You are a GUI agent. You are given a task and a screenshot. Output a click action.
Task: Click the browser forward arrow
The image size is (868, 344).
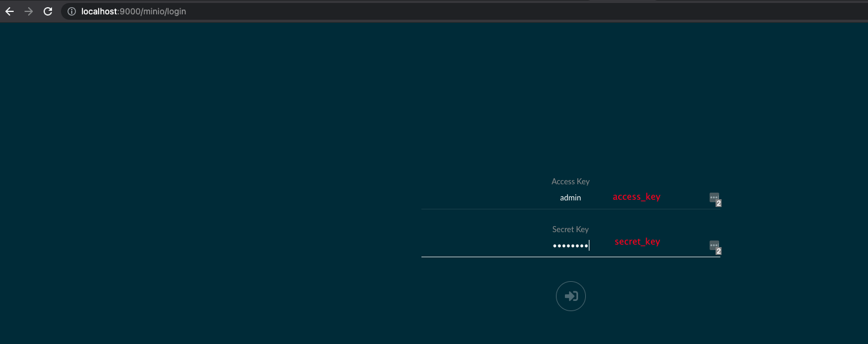click(x=28, y=11)
